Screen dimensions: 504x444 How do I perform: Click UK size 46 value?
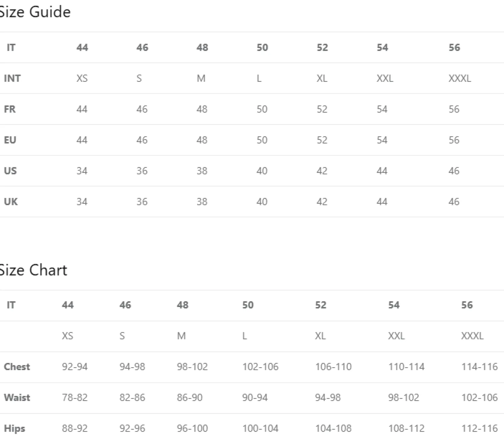click(454, 202)
